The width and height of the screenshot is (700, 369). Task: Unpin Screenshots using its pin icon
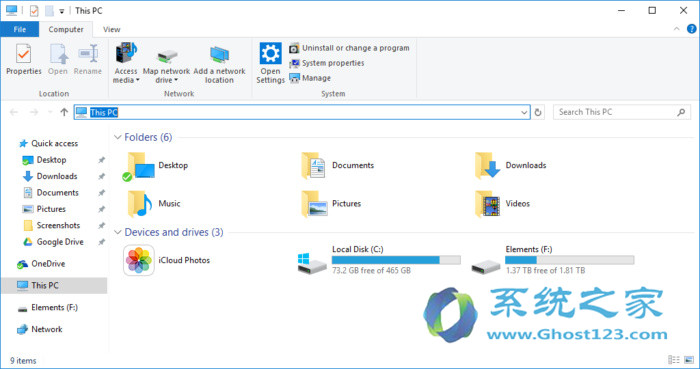coord(101,226)
